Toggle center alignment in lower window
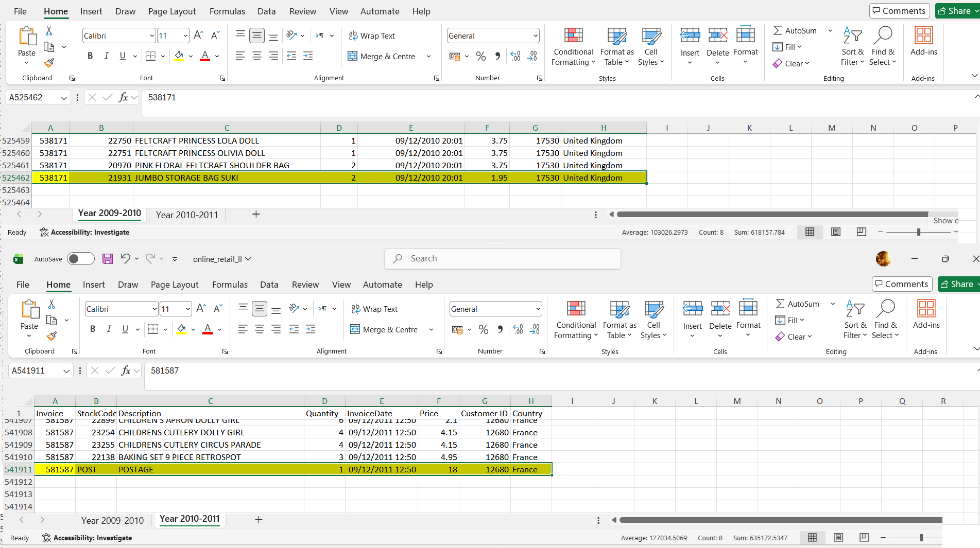The image size is (980, 548). [260, 329]
